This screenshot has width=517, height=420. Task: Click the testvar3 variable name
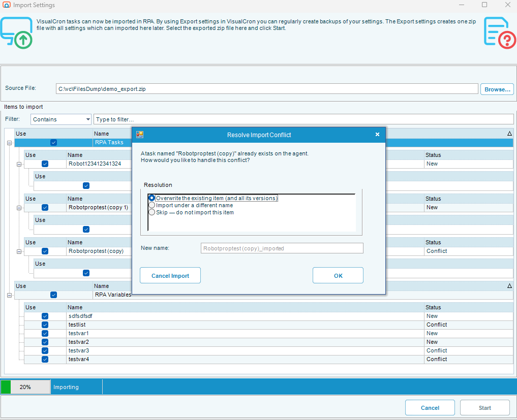click(x=78, y=350)
